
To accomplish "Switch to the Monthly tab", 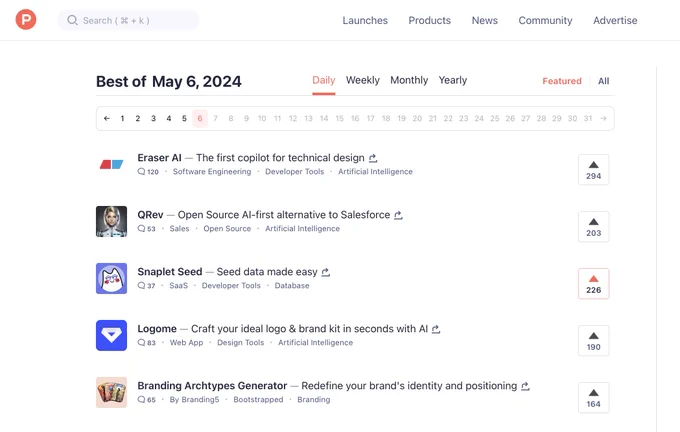I will [x=409, y=80].
